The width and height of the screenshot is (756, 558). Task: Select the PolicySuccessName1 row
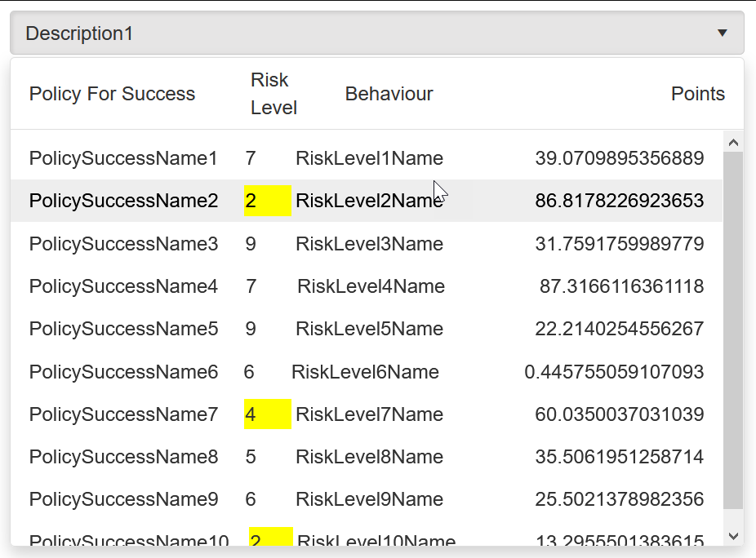click(123, 158)
